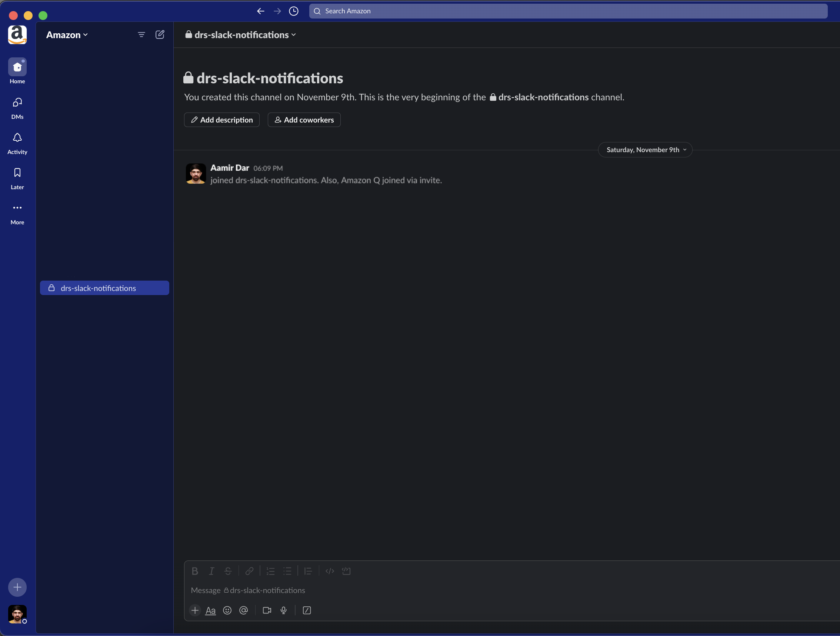Click the Add description button
The image size is (840, 636).
tap(222, 120)
